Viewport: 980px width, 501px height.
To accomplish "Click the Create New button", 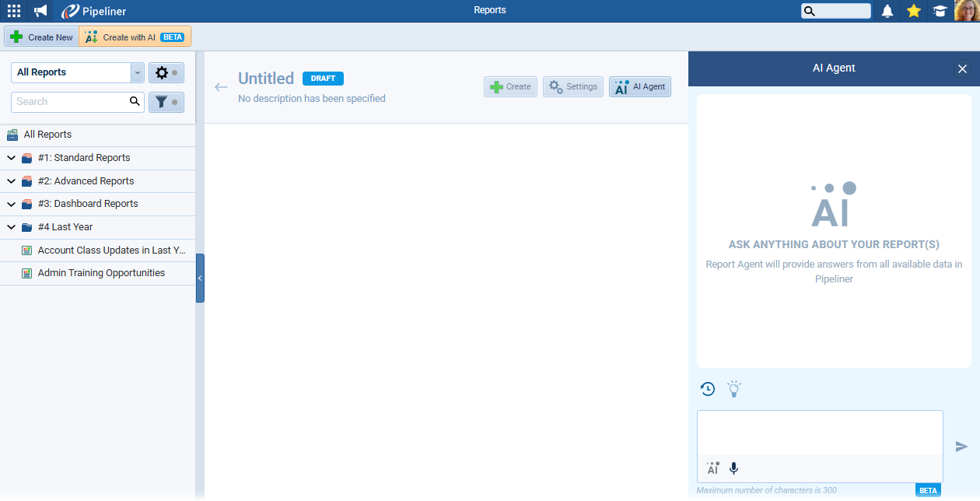I will (42, 37).
